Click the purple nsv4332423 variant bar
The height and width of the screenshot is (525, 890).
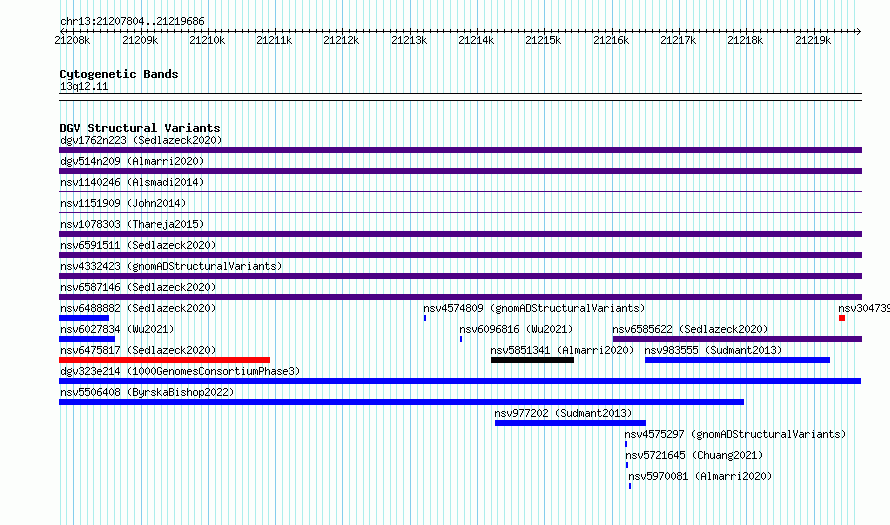click(x=460, y=276)
